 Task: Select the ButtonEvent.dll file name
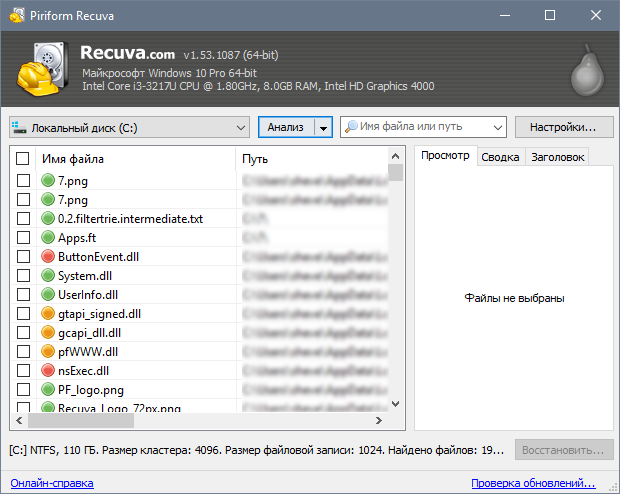click(x=98, y=256)
